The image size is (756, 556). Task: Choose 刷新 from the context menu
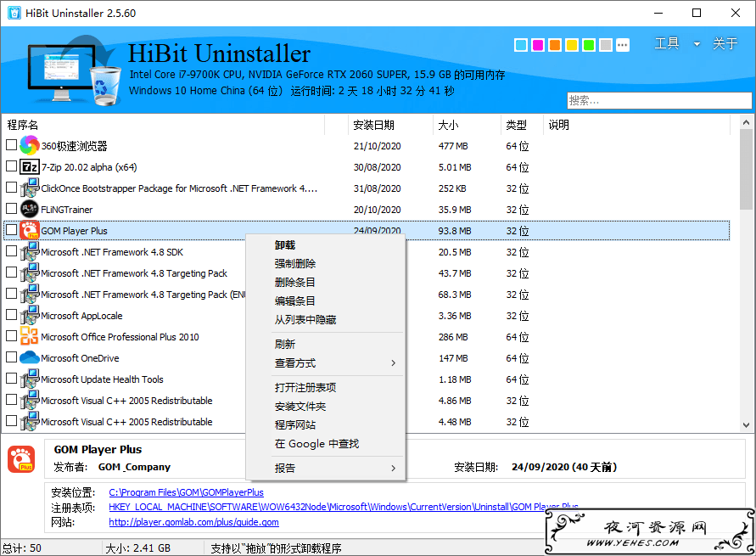(x=326, y=344)
